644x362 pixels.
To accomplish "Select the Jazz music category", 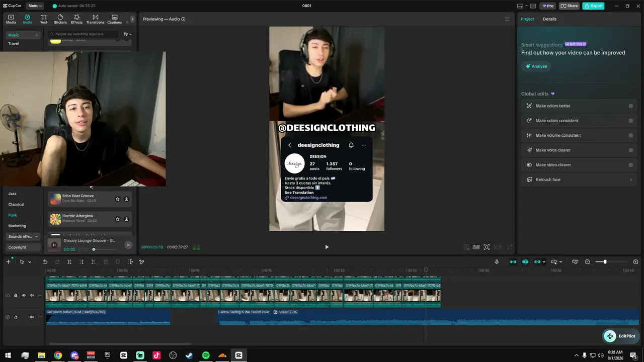I will pyautogui.click(x=13, y=194).
